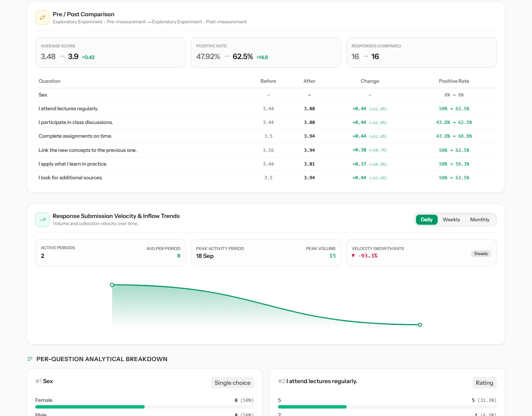Click the Positive Rate column header
This screenshot has height=416, width=532.
coord(454,81)
